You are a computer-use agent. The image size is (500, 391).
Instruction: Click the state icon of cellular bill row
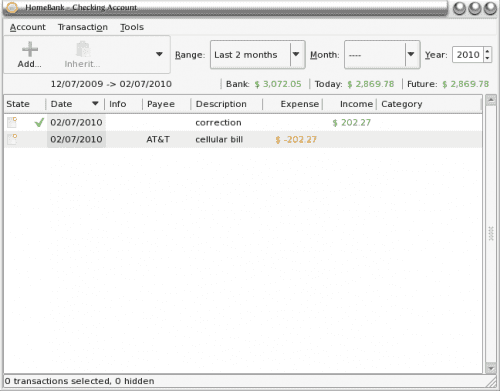[12, 139]
